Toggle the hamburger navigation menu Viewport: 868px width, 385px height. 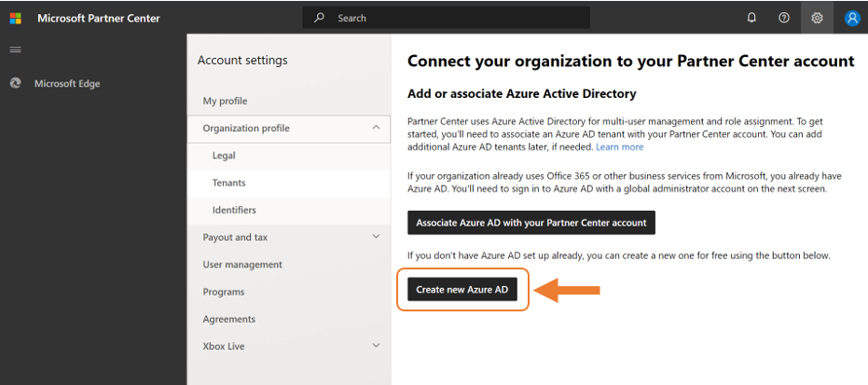pos(16,49)
